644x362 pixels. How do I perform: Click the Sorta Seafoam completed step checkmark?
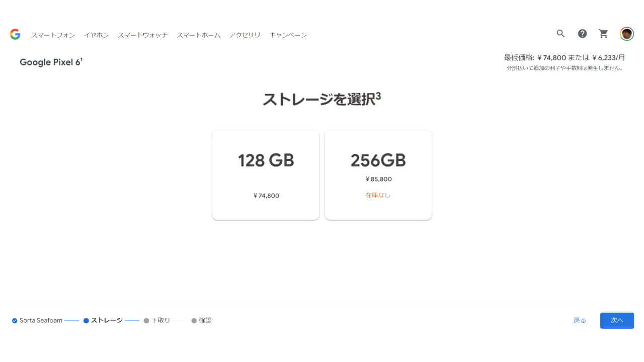(x=15, y=320)
